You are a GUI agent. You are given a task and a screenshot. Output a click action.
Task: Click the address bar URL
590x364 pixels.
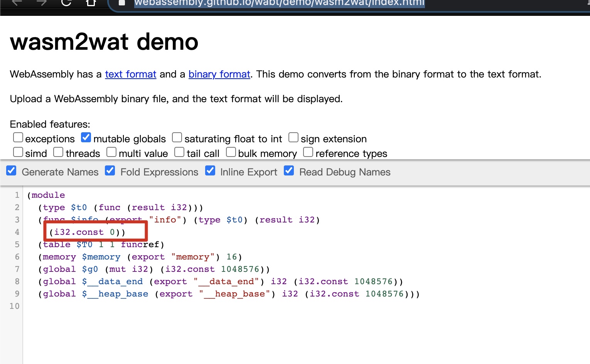[279, 3]
